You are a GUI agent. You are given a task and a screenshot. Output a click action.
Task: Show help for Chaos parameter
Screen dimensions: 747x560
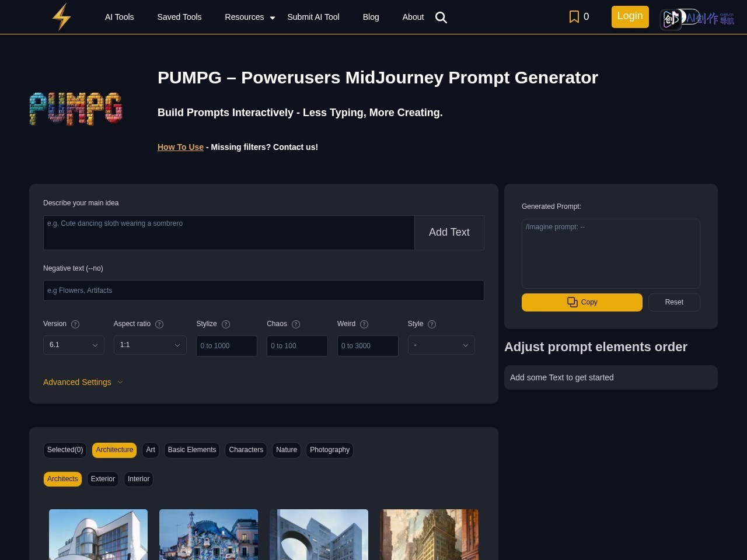pyautogui.click(x=296, y=324)
